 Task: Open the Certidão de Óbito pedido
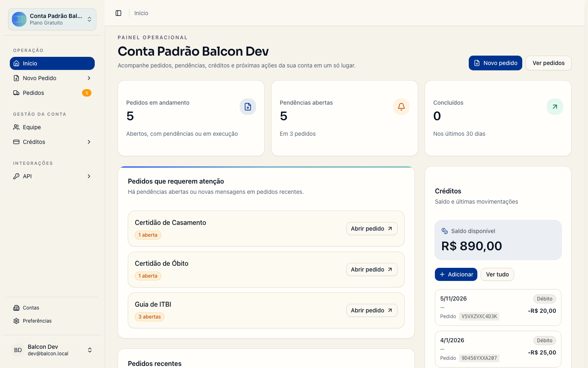click(x=372, y=269)
